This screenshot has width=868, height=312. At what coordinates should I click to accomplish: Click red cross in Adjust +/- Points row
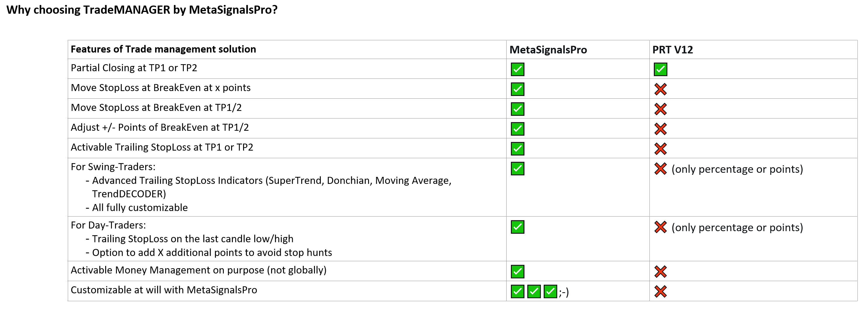[x=660, y=129]
